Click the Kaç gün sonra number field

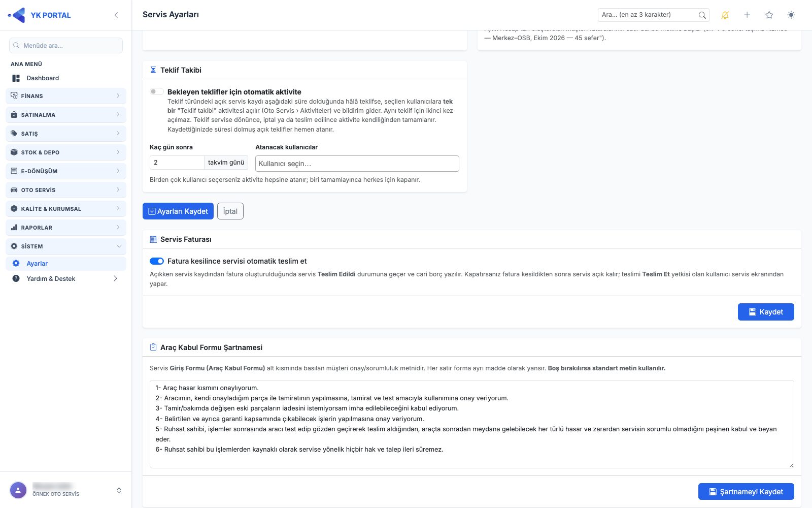pyautogui.click(x=177, y=163)
